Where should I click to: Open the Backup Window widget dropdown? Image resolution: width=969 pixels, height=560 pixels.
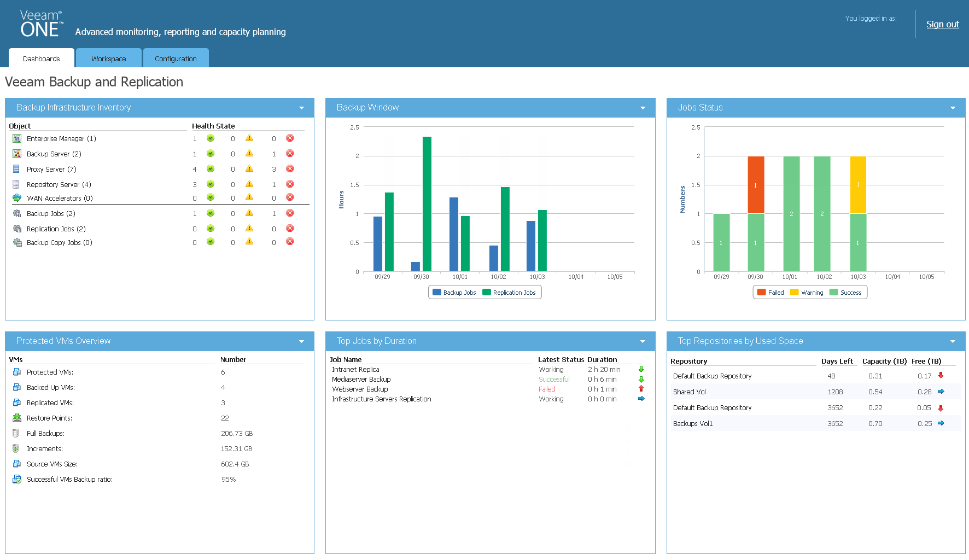pos(643,108)
